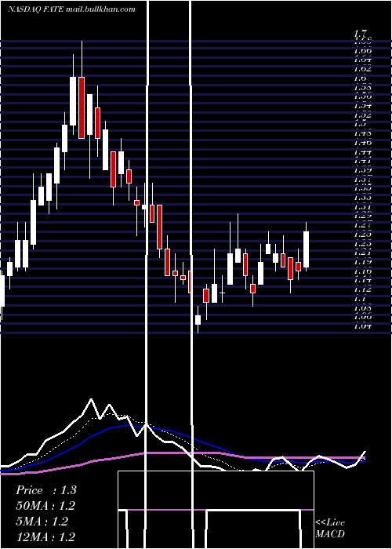392x549 pixels.
Task: Click the last white candlestick at the right end
Action: (x=307, y=249)
